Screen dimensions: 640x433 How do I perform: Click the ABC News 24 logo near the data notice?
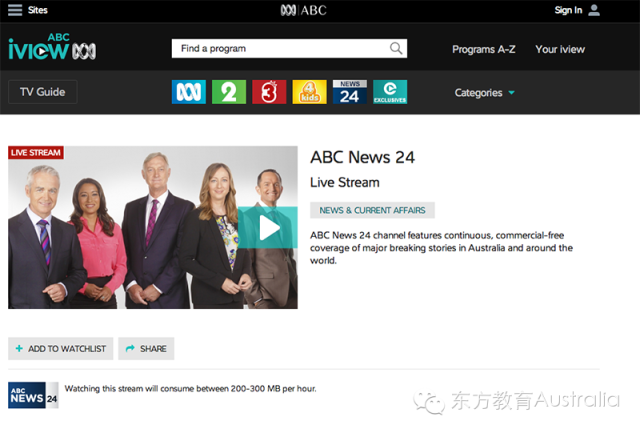coord(33,395)
